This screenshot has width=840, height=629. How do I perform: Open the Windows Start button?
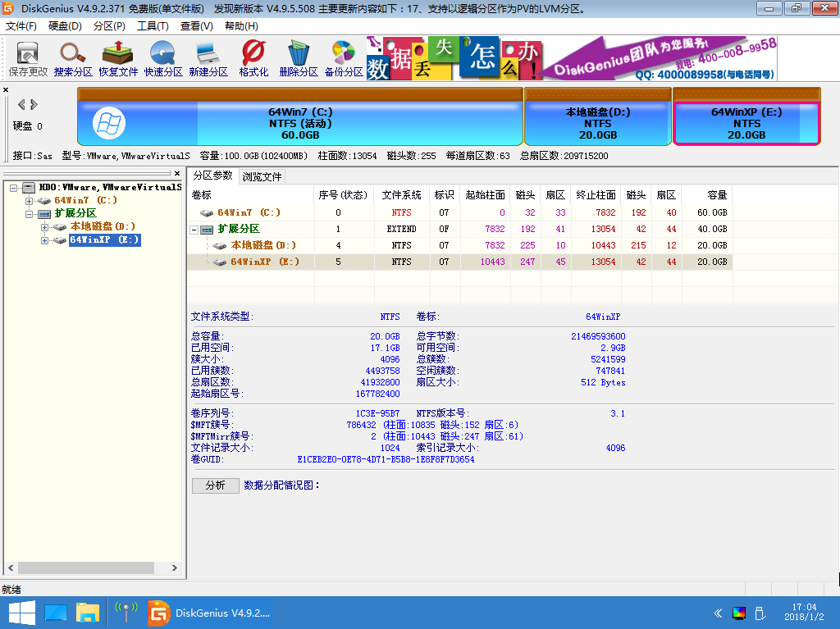pos(21,613)
